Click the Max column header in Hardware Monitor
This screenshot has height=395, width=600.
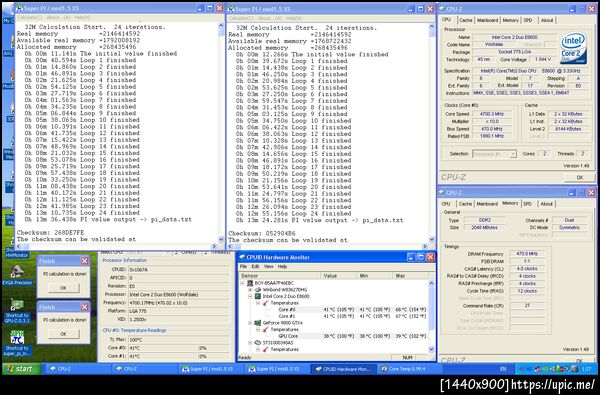[411, 276]
